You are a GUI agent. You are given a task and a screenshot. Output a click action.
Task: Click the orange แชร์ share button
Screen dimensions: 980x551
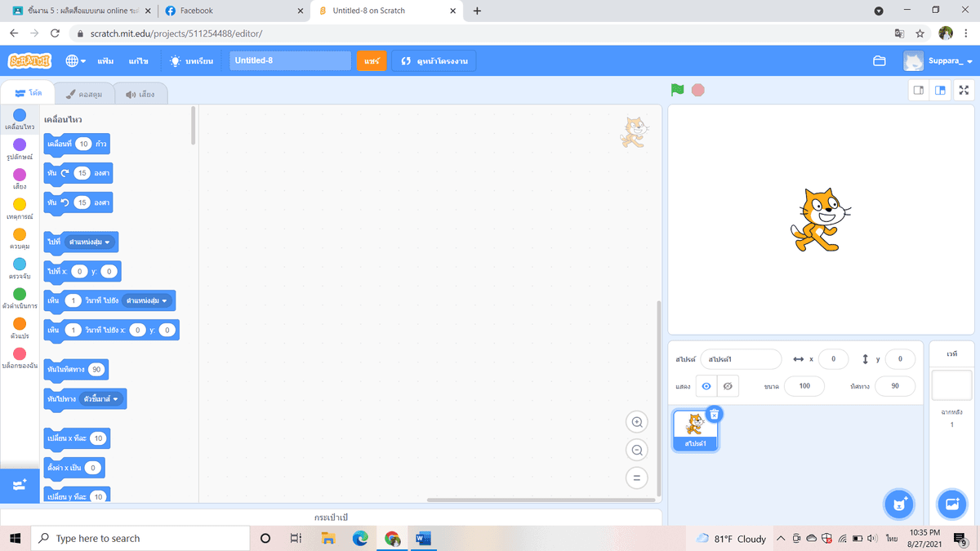(371, 60)
